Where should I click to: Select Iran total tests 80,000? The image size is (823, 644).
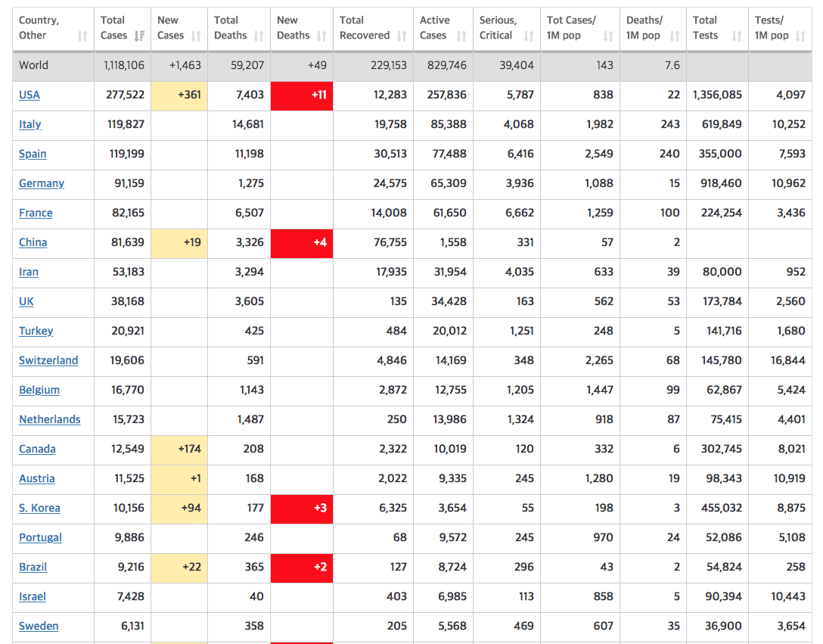(722, 272)
